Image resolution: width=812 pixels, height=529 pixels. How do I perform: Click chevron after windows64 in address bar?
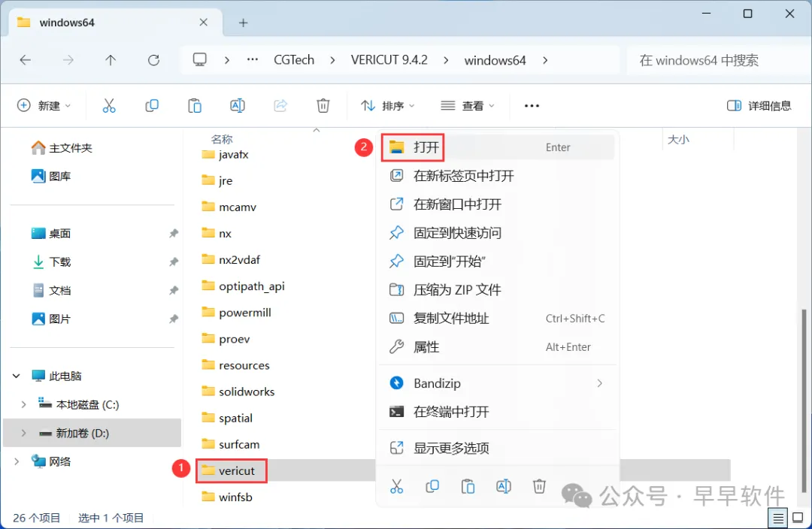click(545, 60)
